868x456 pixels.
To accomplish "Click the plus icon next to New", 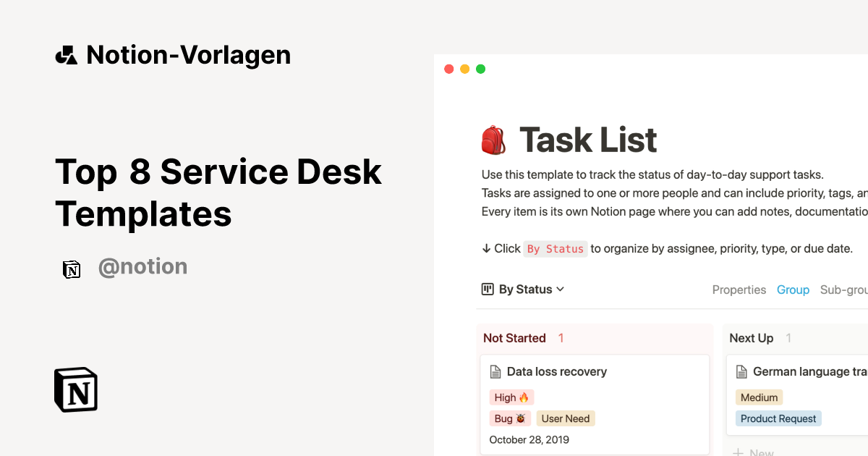I will pyautogui.click(x=738, y=452).
